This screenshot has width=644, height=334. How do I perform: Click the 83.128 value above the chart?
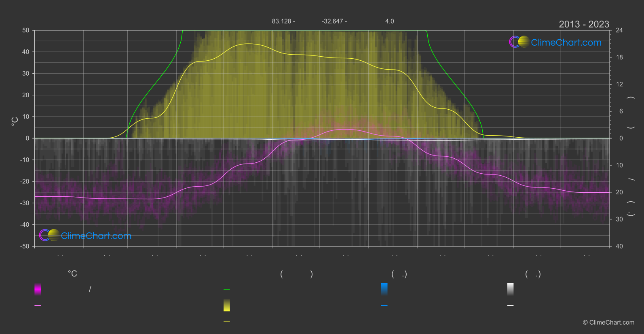click(283, 21)
